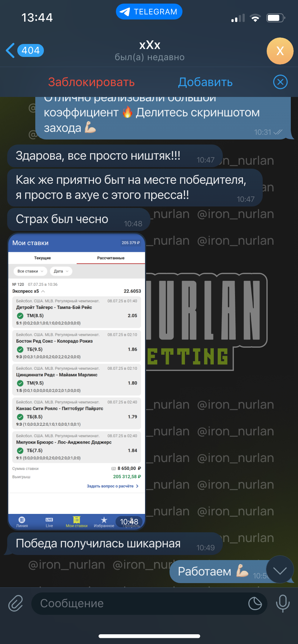The height and width of the screenshot is (644, 298).
Task: Tap the paperclip attachment icon
Action: tap(16, 603)
